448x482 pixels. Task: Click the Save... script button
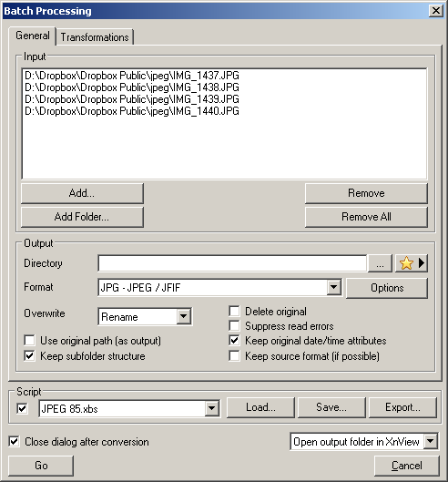point(331,407)
